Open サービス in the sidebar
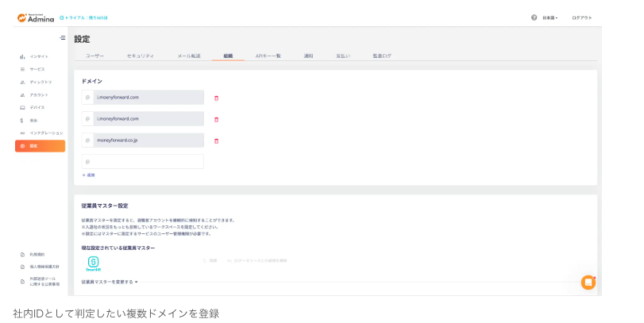Screen dimensions: 644x323 [33, 69]
